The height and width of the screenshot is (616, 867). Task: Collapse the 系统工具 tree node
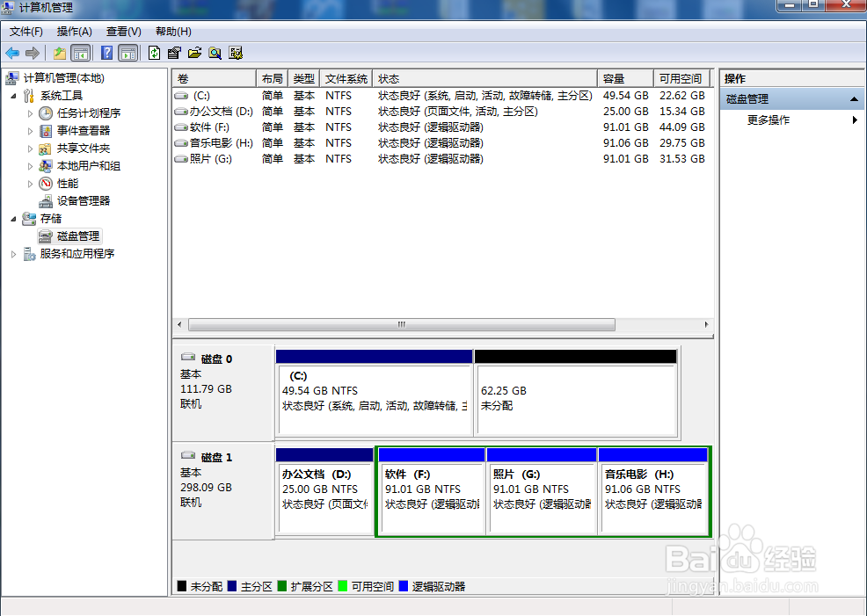[x=13, y=96]
